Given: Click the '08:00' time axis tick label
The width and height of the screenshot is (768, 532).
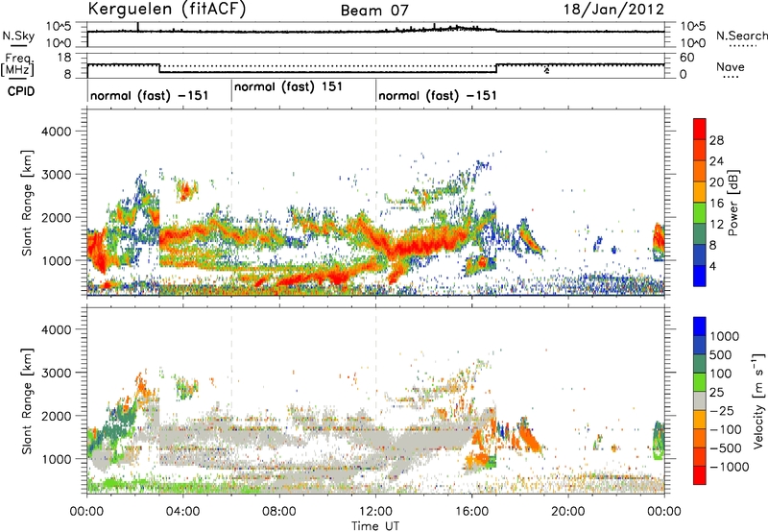Looking at the screenshot, I should coord(278,512).
